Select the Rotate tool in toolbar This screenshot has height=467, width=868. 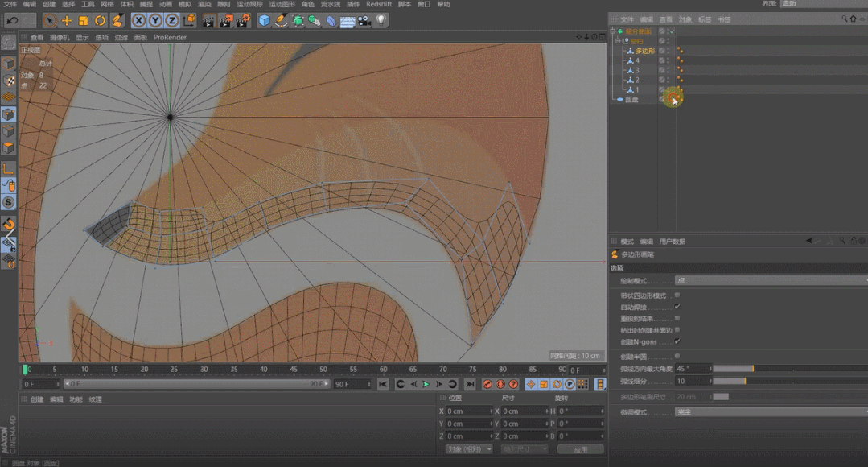(x=101, y=20)
